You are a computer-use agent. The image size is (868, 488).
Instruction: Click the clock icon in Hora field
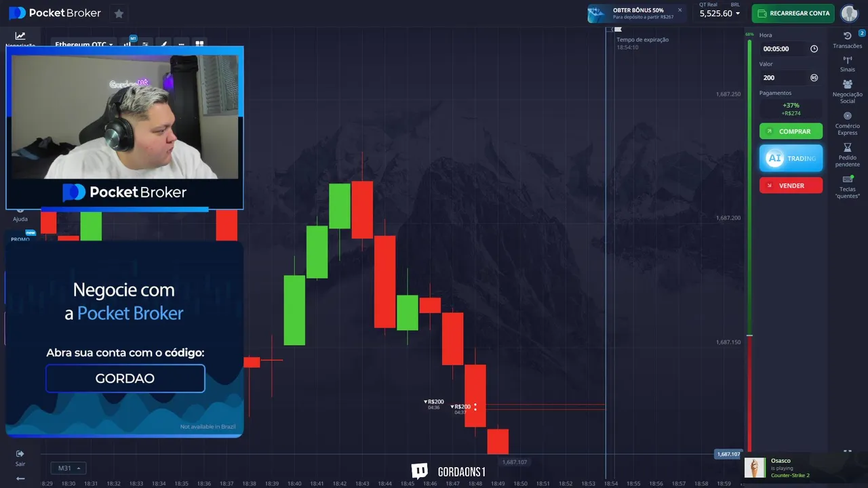coord(814,49)
